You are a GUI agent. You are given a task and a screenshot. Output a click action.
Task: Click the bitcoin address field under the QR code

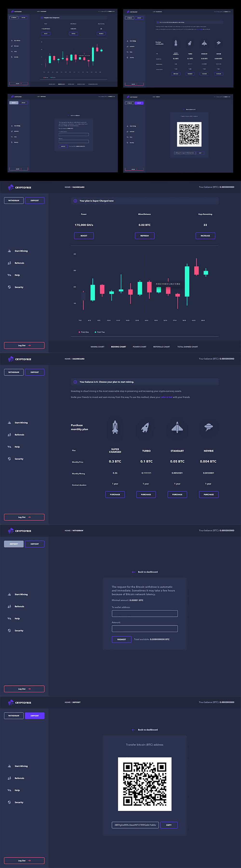[x=135, y=825]
